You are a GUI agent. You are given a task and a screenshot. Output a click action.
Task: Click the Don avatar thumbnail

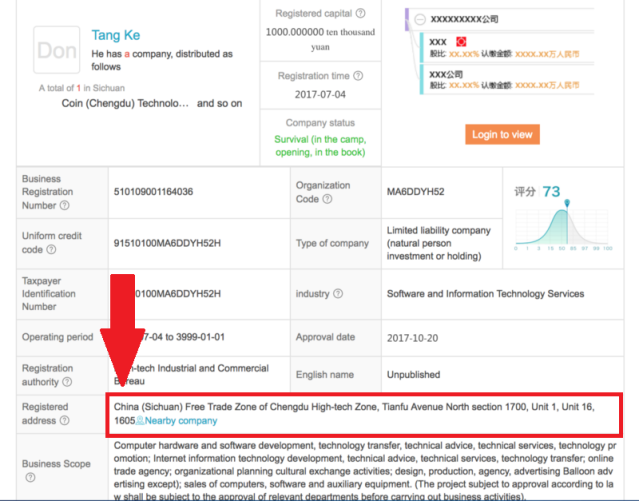[56, 50]
